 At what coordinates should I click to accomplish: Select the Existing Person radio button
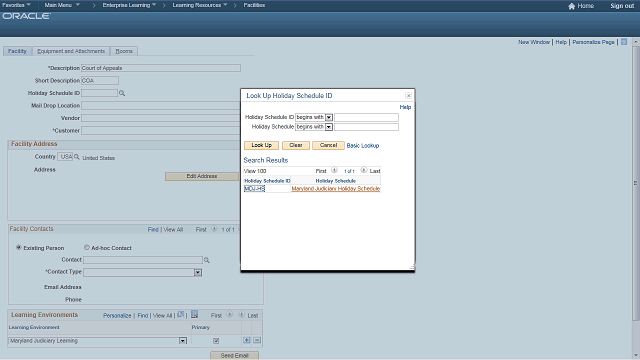coord(18,247)
